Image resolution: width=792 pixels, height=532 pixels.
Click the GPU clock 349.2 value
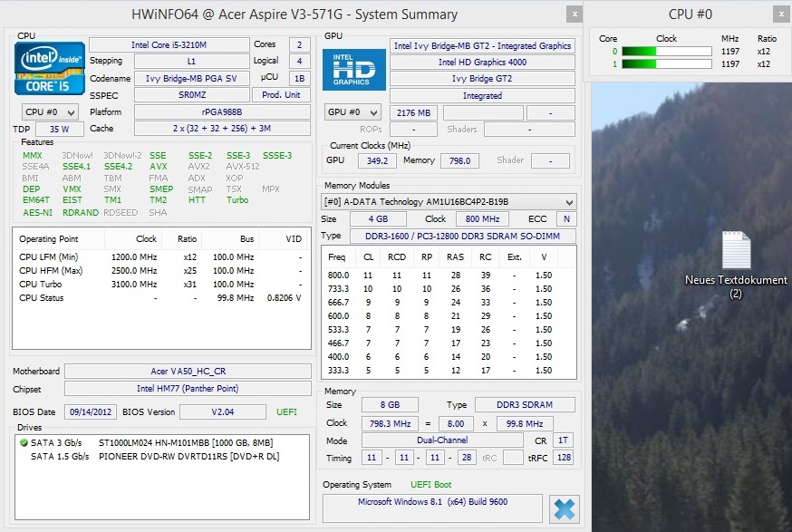pyautogui.click(x=377, y=161)
